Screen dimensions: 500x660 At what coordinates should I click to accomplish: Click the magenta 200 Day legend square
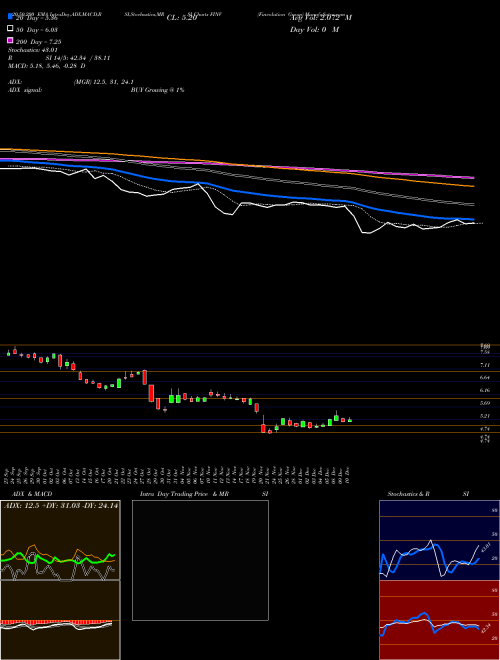10,40
